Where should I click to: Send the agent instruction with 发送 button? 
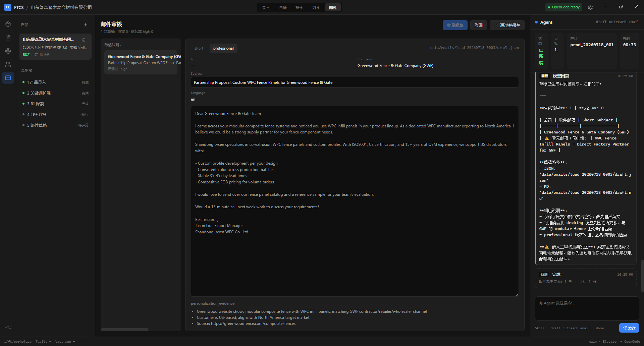(x=629, y=328)
